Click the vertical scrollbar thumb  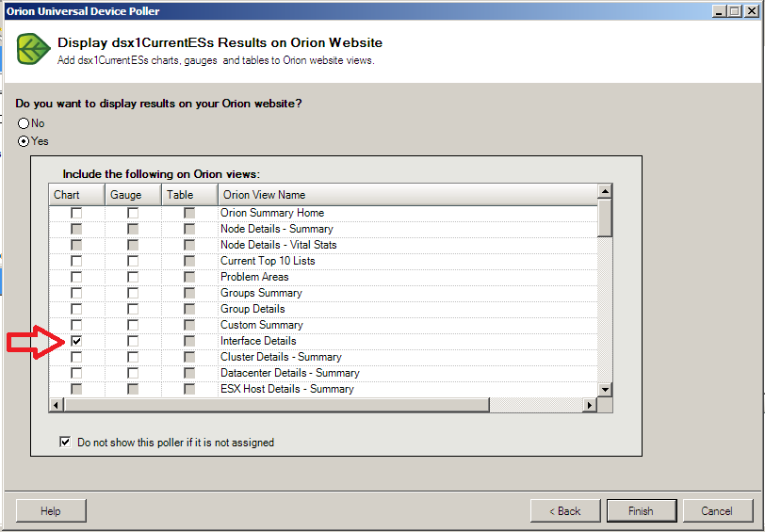[x=605, y=218]
